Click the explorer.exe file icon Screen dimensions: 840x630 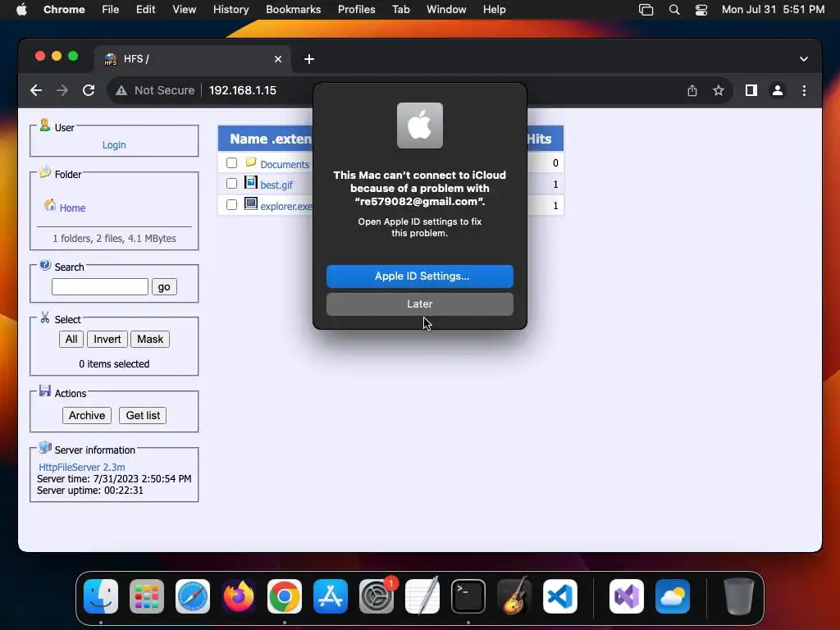click(x=251, y=203)
